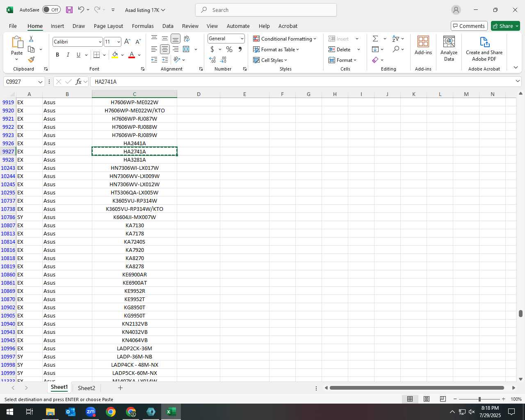Viewport: 525px width, 420px height.
Task: Click the Increase Indent icon
Action: pyautogui.click(x=165, y=60)
